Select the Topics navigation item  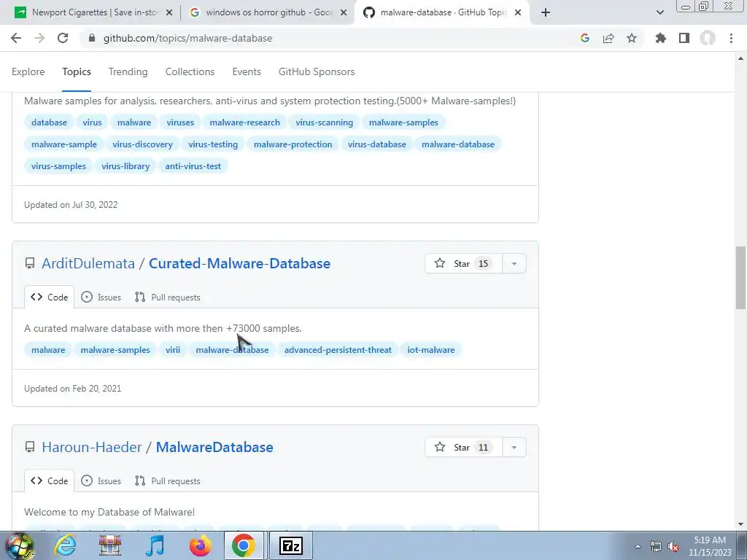click(76, 71)
